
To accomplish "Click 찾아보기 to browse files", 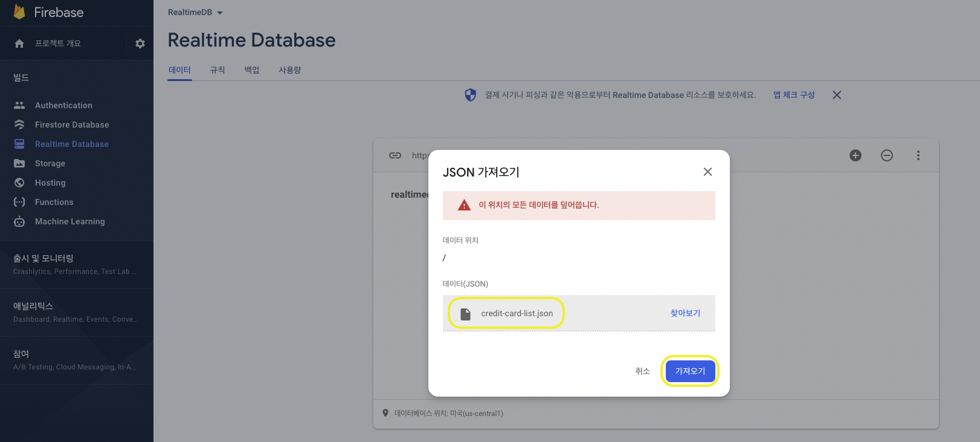I will 685,313.
